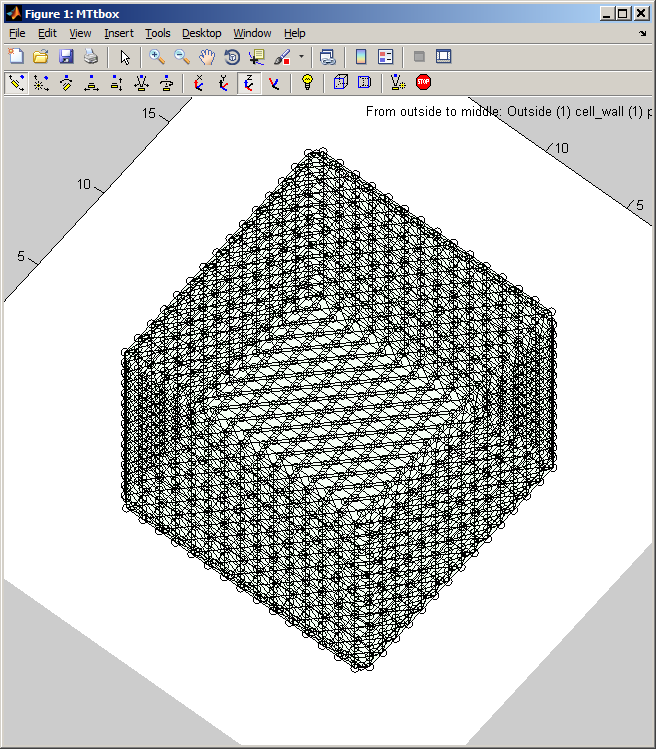
Task: Open the Tools menu
Action: [x=157, y=33]
